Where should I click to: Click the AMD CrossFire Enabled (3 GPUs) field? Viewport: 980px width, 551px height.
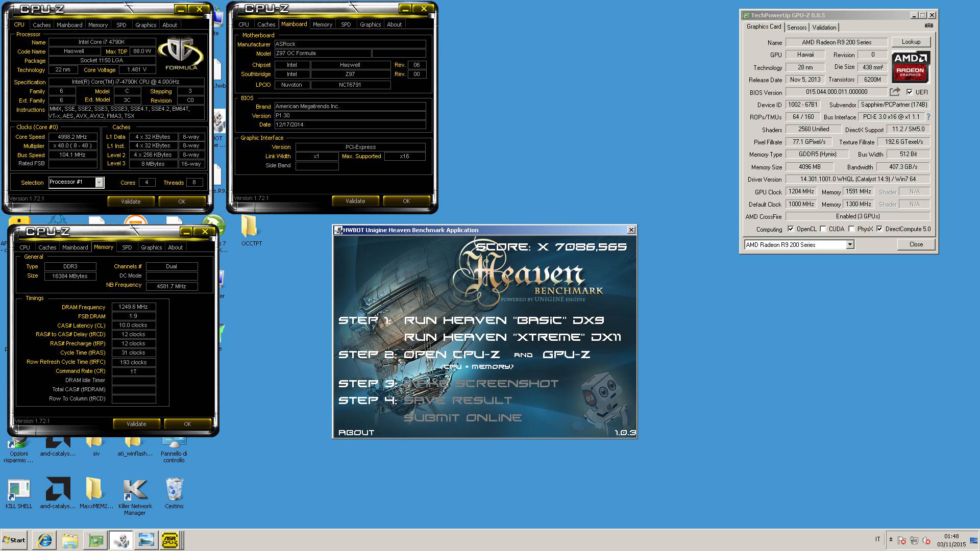[x=857, y=216]
